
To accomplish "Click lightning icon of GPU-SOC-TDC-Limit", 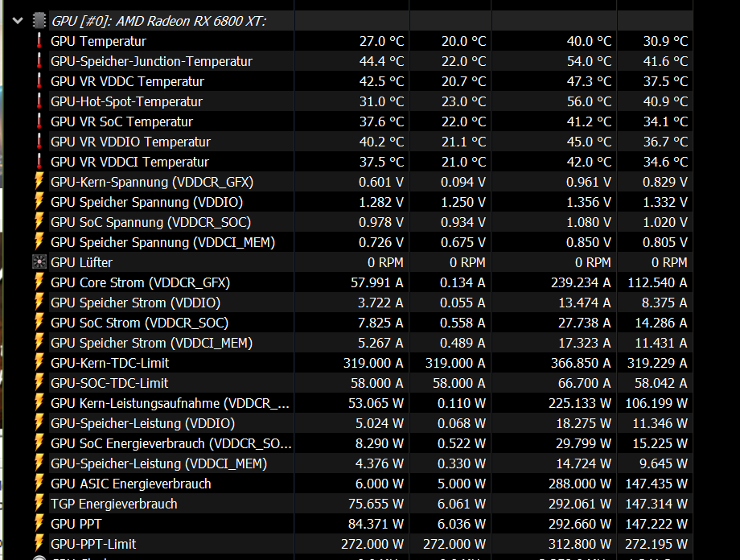I will tap(39, 383).
